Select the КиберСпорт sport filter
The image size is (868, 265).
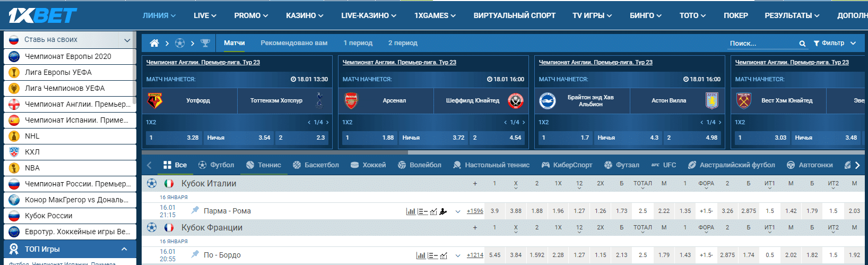point(567,165)
